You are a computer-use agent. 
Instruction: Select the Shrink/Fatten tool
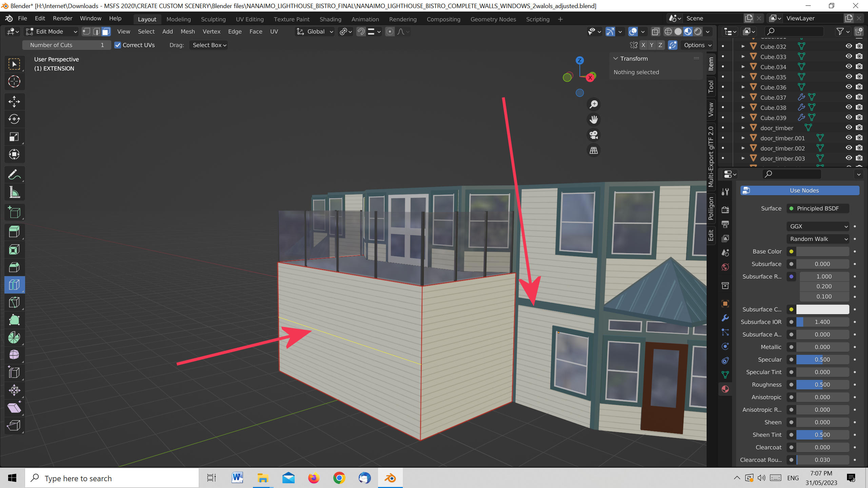coord(14,390)
